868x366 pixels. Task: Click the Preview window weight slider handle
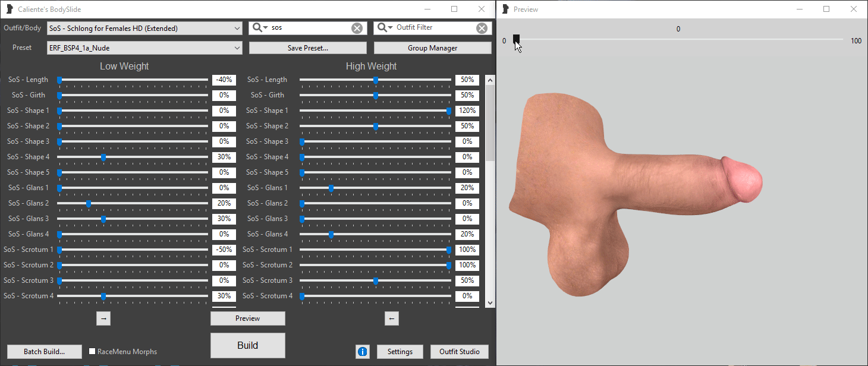tap(516, 40)
